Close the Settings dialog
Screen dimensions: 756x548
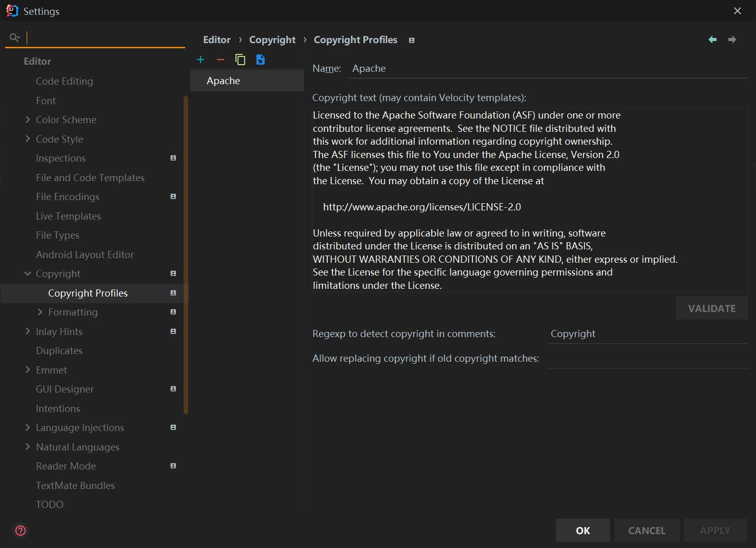[738, 11]
